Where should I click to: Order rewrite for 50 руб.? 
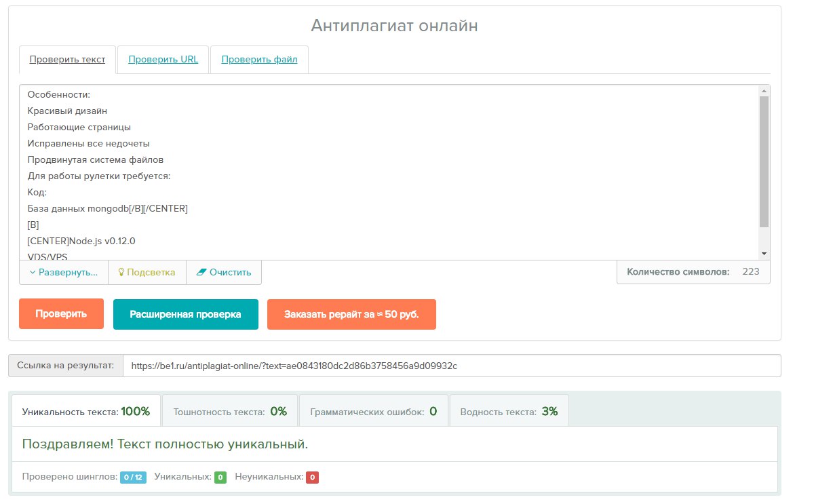(351, 314)
